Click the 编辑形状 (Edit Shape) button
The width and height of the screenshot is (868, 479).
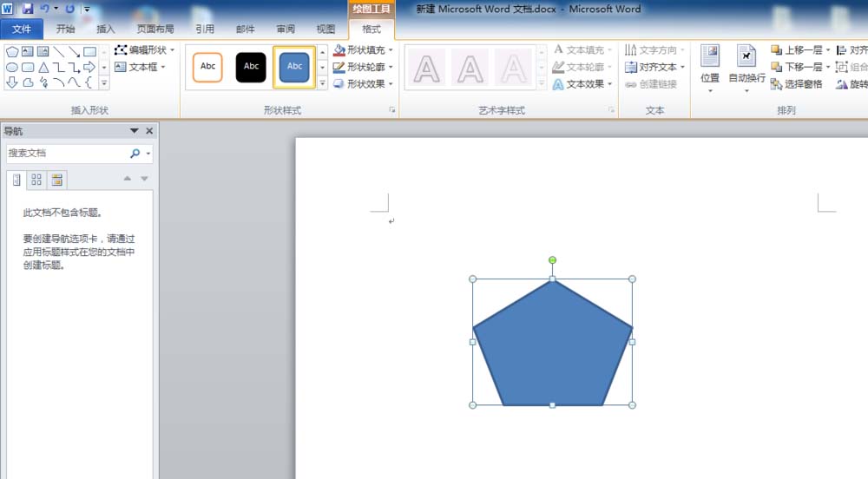pos(144,50)
